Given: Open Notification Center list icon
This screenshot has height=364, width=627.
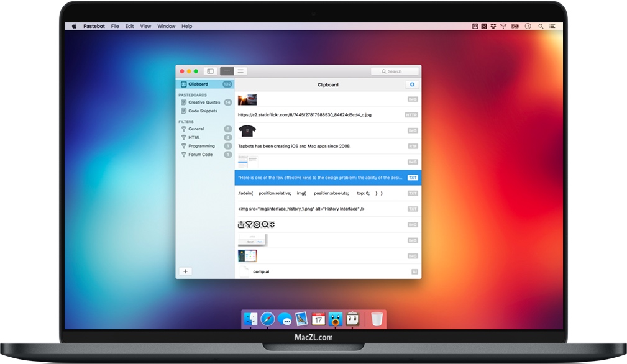Looking at the screenshot, I should coord(552,26).
